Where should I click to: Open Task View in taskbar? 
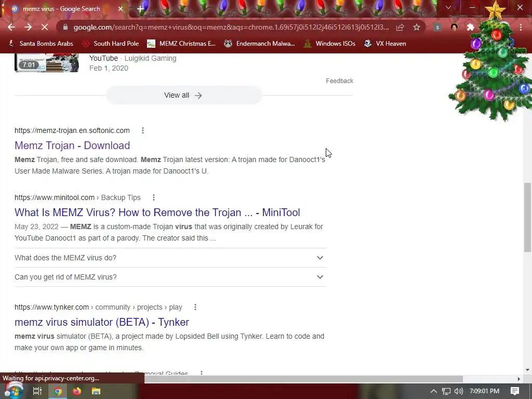tap(37, 391)
